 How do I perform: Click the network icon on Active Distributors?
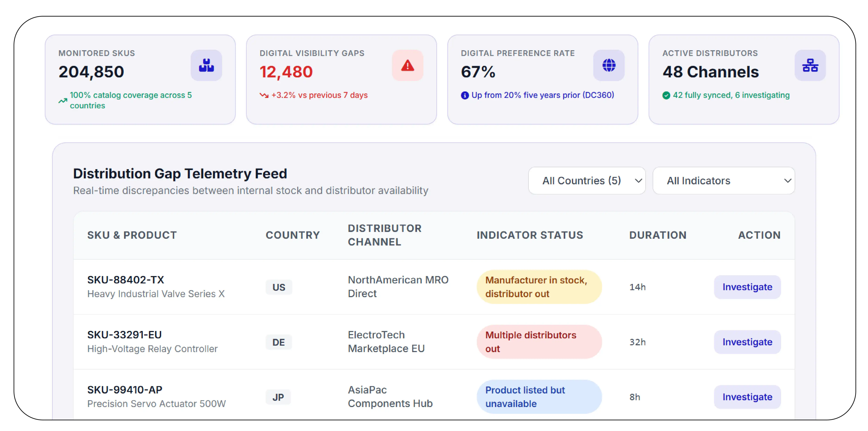coord(810,65)
